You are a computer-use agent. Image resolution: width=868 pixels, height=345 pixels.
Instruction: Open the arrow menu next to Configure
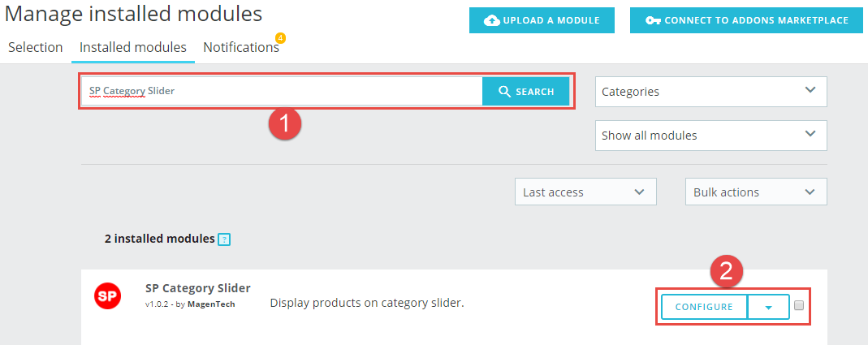tap(768, 307)
